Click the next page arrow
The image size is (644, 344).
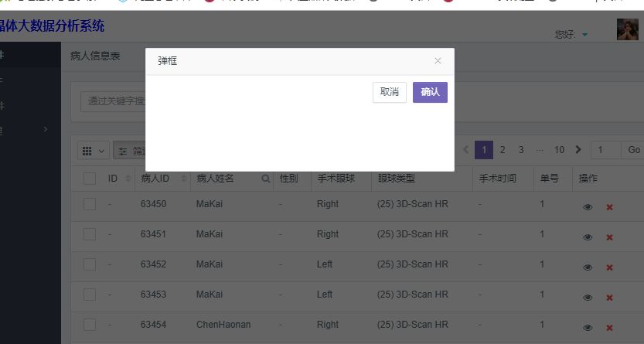578,150
